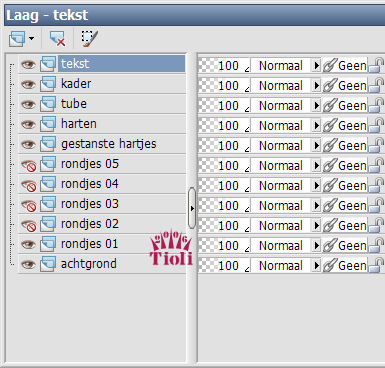Click the link chain icon for rondjes 03
The width and height of the screenshot is (385, 368).
click(329, 206)
